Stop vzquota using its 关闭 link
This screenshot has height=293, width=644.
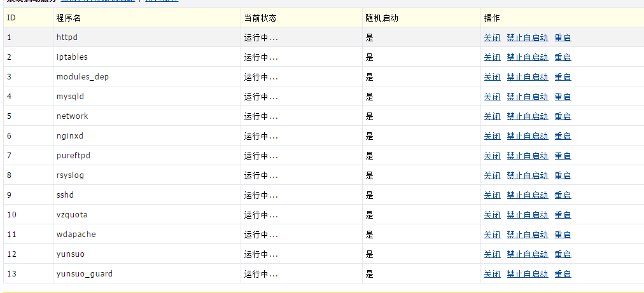[492, 215]
